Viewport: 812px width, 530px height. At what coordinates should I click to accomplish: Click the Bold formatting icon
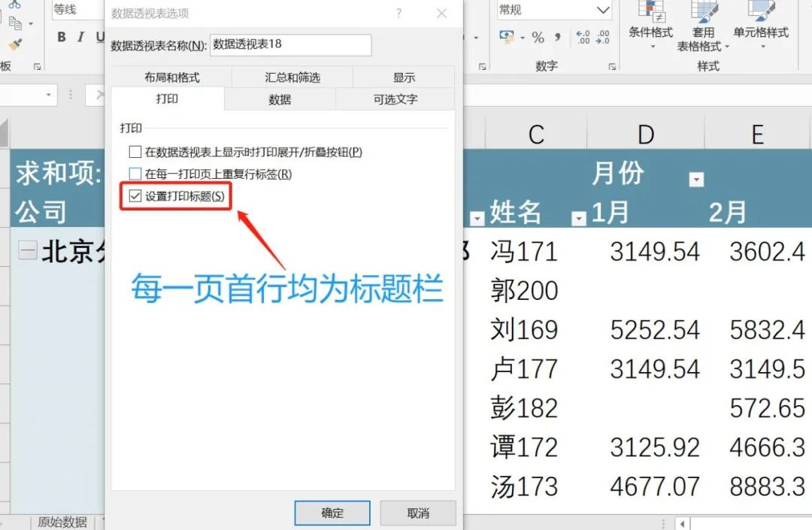(62, 37)
